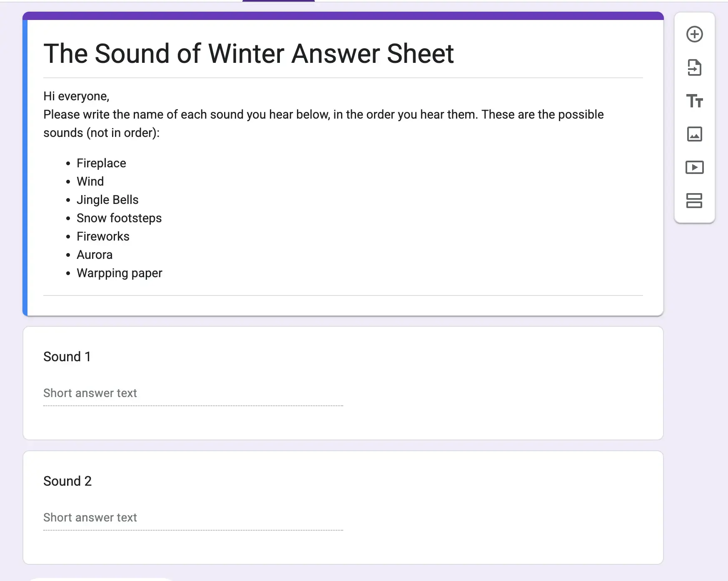Click the misspelled 'Warpping paper' item
The width and height of the screenshot is (728, 581).
tap(120, 273)
